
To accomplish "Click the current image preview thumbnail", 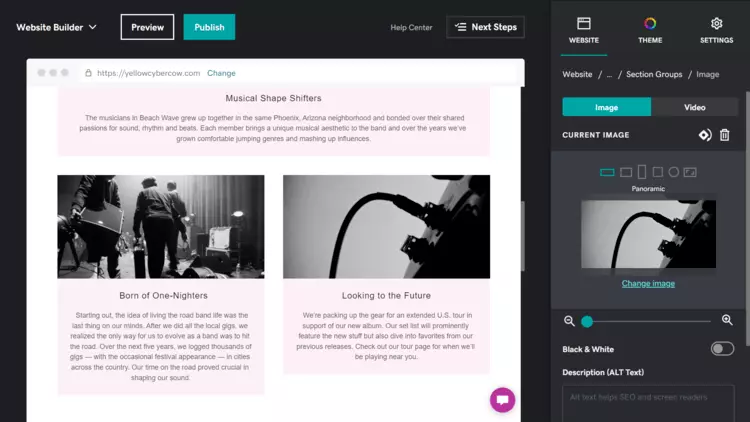I will pos(648,234).
